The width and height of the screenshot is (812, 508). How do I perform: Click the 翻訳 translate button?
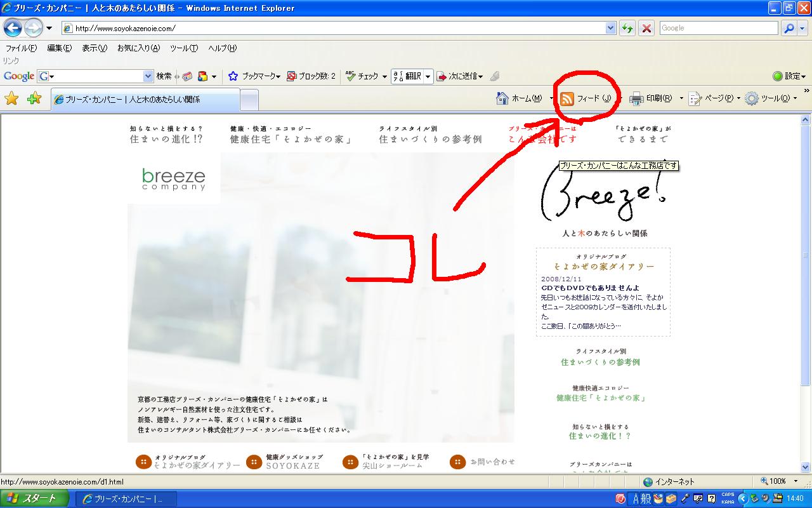tap(407, 76)
